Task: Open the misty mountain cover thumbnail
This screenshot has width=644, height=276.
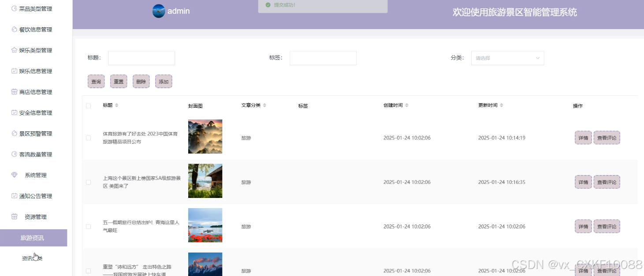Action: (x=205, y=137)
